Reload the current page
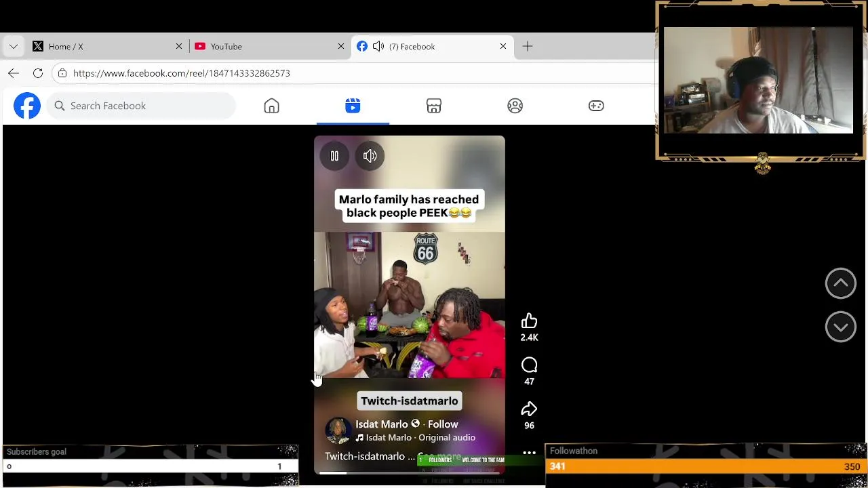Viewport: 868px width, 488px height. (38, 73)
